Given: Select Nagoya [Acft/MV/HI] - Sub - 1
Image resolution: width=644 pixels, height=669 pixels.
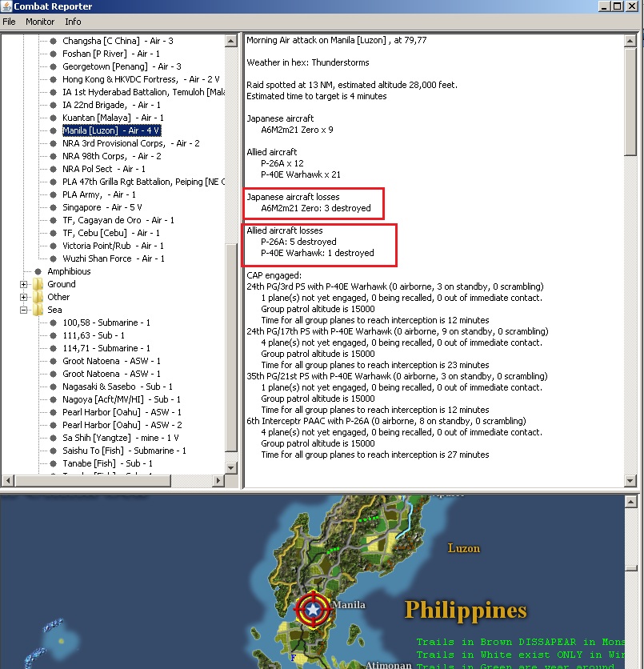Looking at the screenshot, I should pyautogui.click(x=122, y=399).
